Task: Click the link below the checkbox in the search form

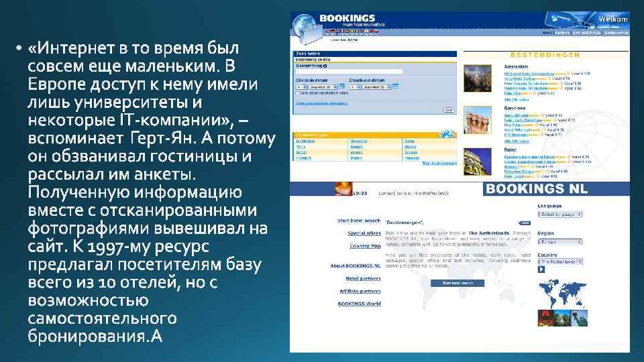Action: (x=321, y=103)
